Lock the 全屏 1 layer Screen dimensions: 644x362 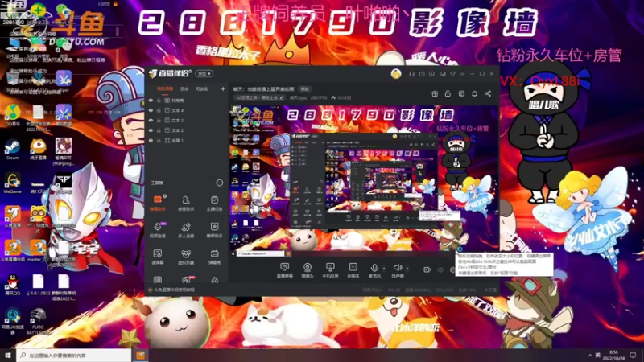(x=159, y=140)
